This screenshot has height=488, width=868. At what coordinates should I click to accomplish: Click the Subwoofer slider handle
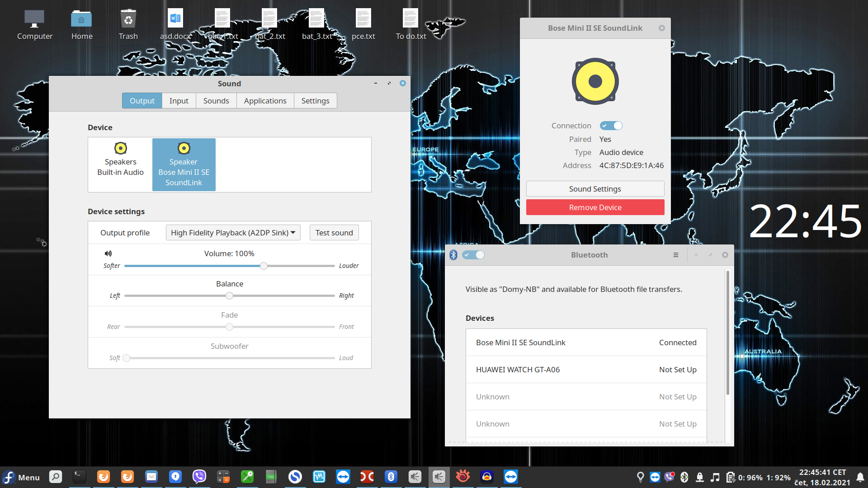point(127,358)
